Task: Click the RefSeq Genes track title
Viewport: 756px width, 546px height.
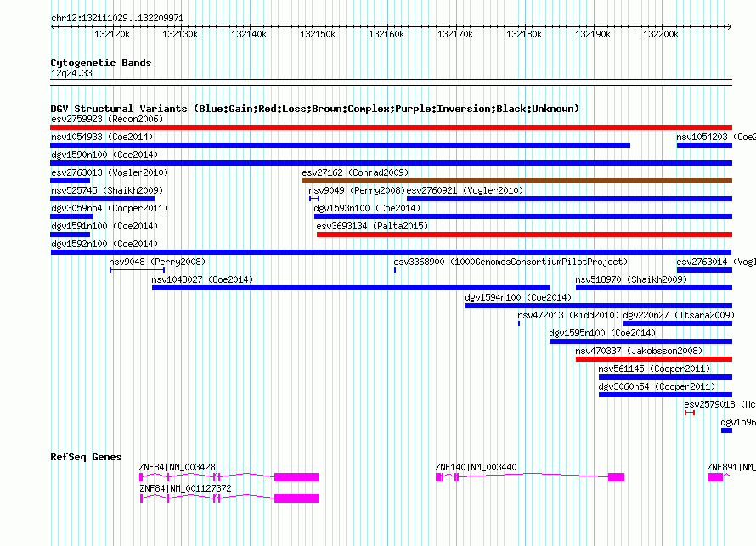Action: [x=86, y=457]
